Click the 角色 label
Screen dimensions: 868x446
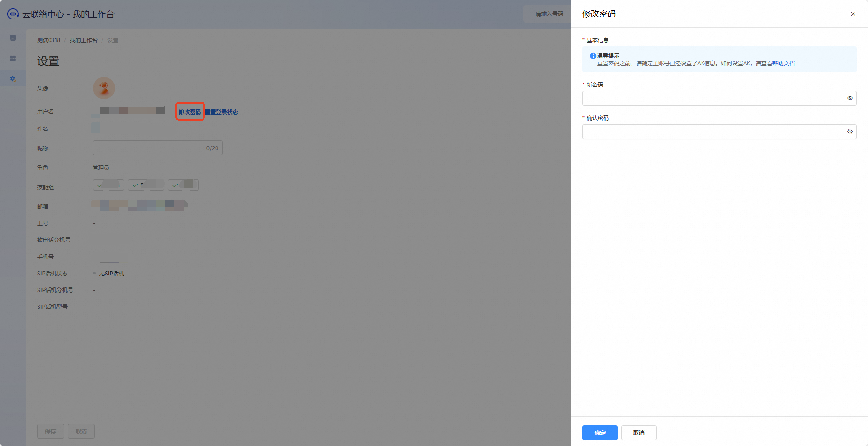(43, 168)
